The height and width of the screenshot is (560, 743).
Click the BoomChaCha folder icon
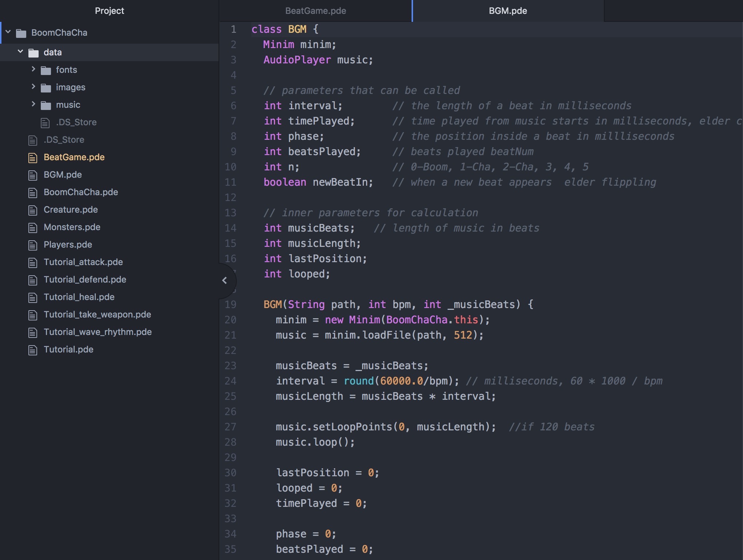tap(21, 33)
